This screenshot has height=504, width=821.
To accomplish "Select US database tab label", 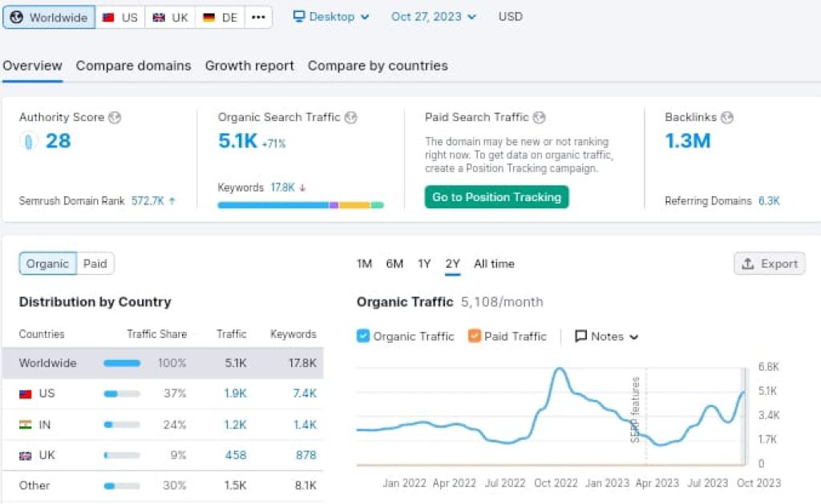I will [129, 18].
